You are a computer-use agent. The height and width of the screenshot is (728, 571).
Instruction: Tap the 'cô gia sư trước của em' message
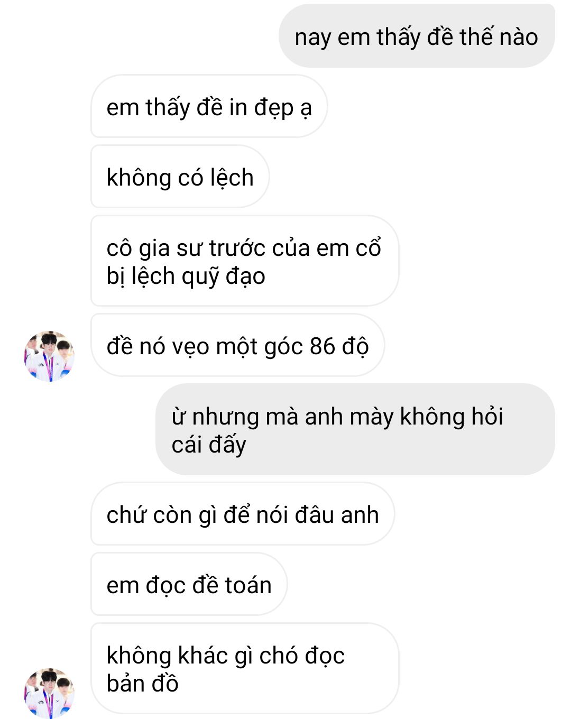pos(244,261)
